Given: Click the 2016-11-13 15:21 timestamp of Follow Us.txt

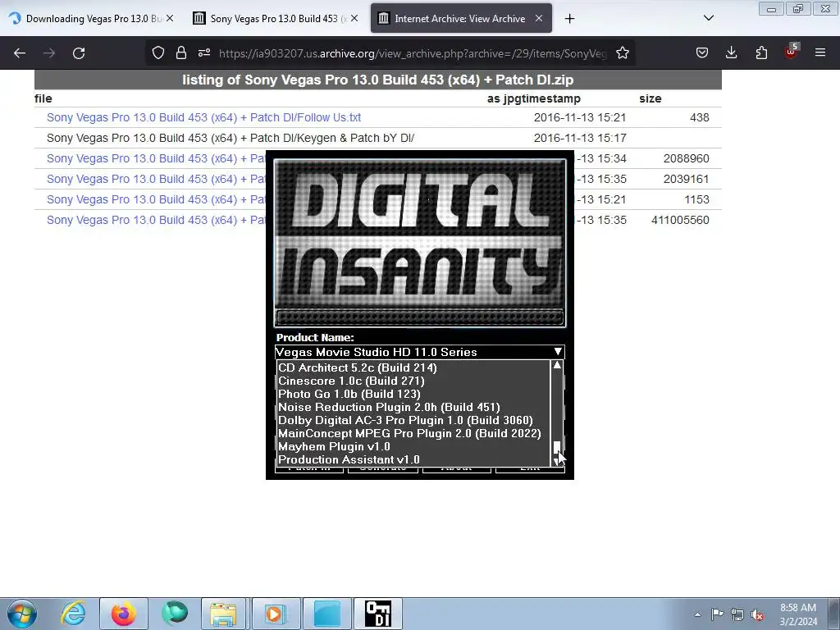Looking at the screenshot, I should pyautogui.click(x=580, y=117).
